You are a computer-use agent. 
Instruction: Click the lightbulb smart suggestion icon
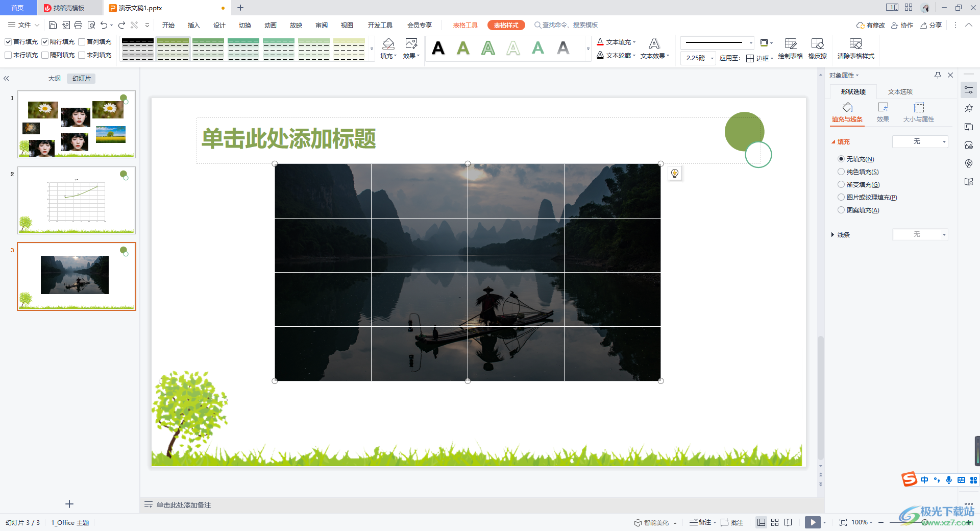675,174
